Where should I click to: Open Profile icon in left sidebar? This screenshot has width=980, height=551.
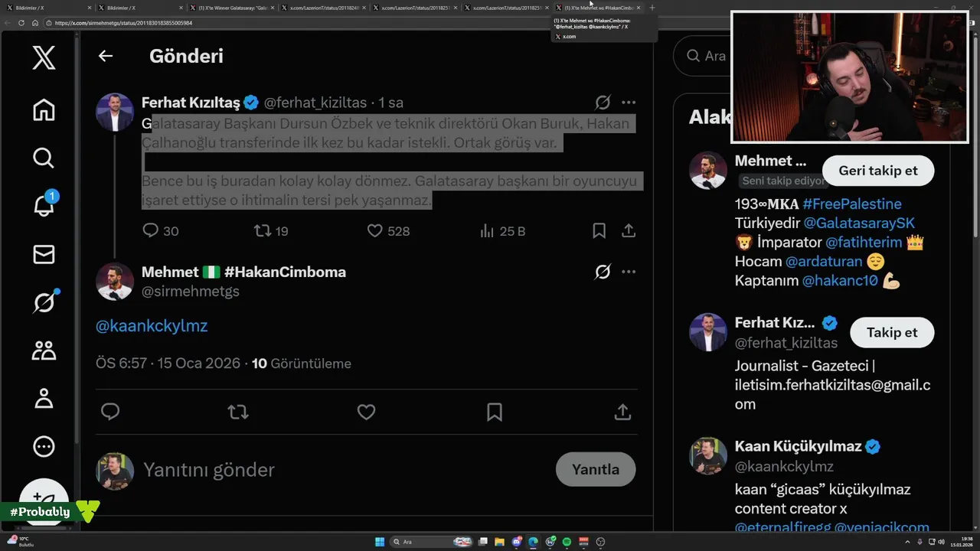tap(44, 399)
